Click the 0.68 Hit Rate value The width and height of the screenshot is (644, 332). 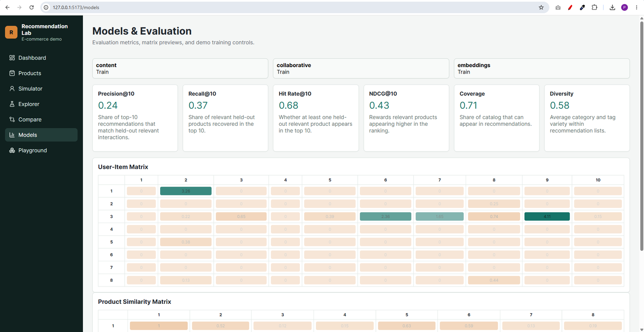click(x=289, y=105)
